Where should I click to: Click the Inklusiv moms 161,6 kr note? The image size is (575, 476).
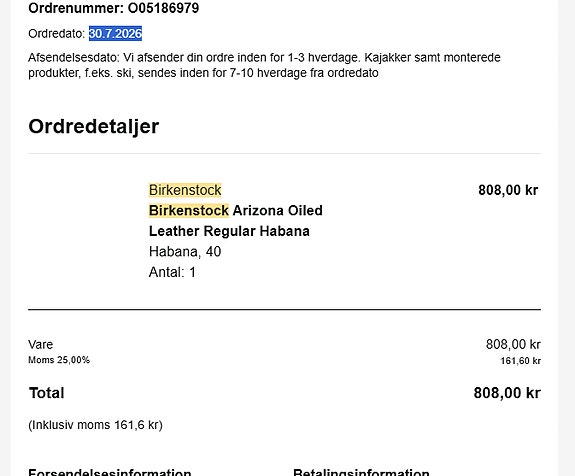(x=95, y=425)
